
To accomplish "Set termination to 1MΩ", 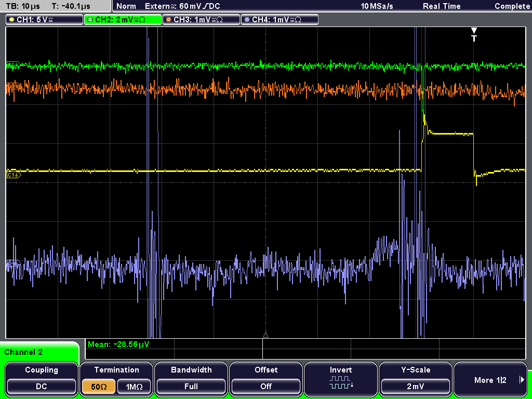I will point(134,387).
